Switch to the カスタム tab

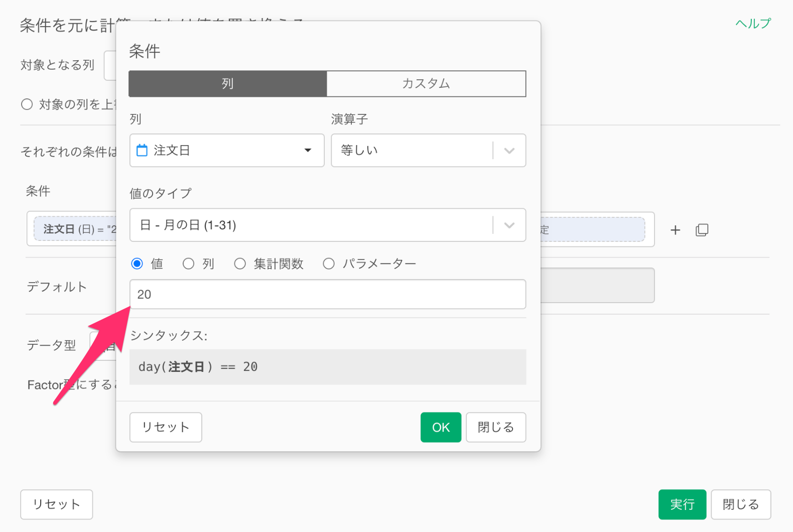coord(426,83)
